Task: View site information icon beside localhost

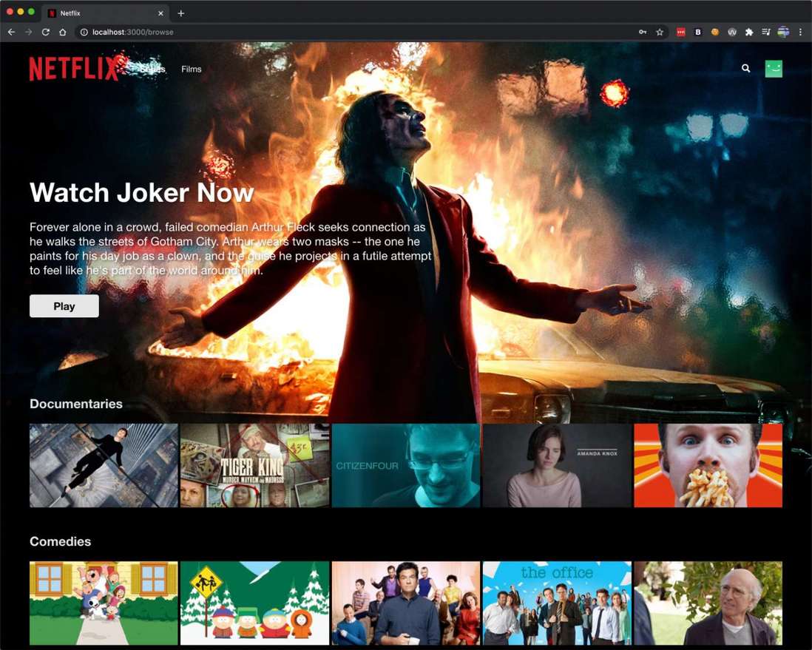Action: coord(84,32)
